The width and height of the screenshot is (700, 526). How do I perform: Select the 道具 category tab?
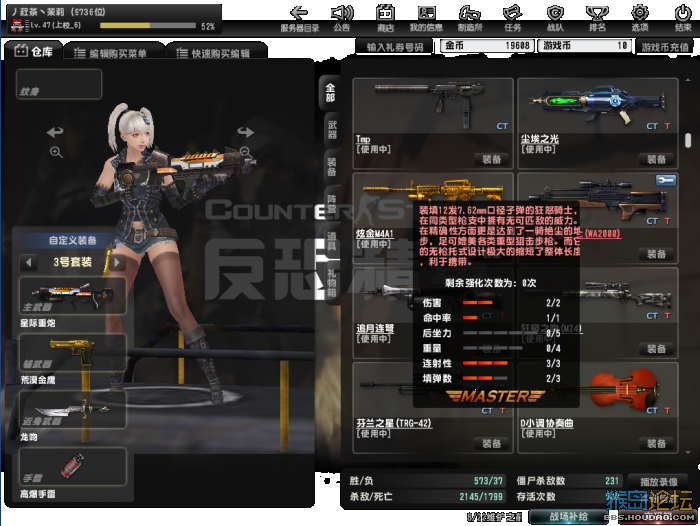[x=332, y=241]
